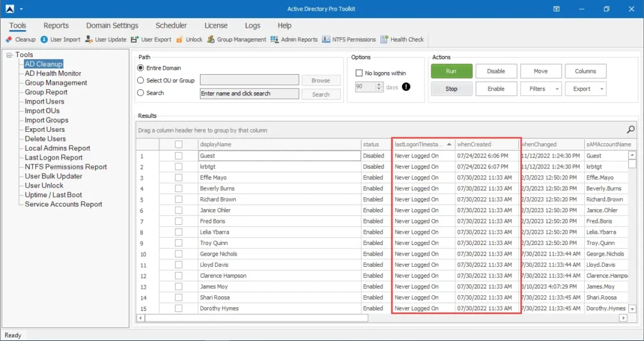
Task: Select the Search radio option
Action: (141, 93)
